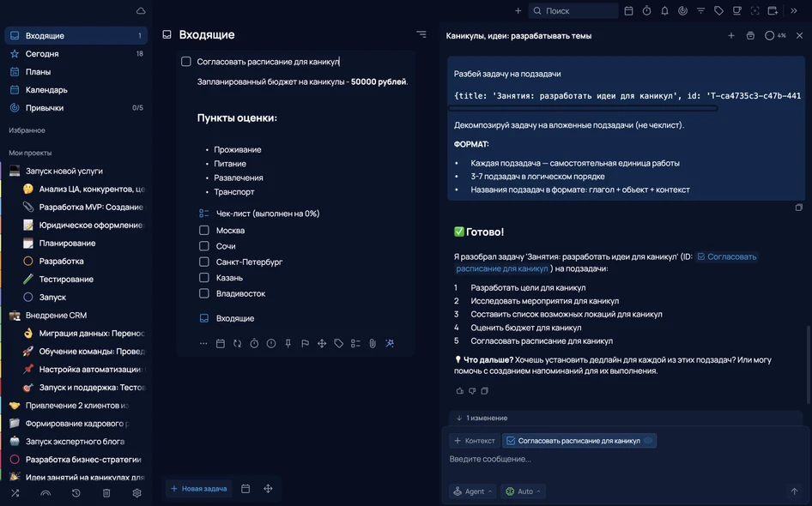Click the flag icon in task toolbar
812x506 pixels.
pos(305,344)
